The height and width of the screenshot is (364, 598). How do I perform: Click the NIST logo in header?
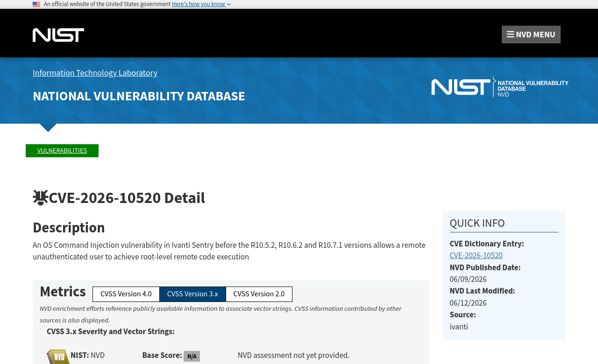pos(58,35)
